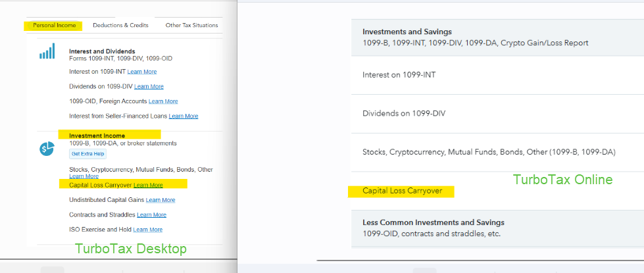
Task: Select Capital Loss Carryover in TurboTax Desktop
Action: 101,185
